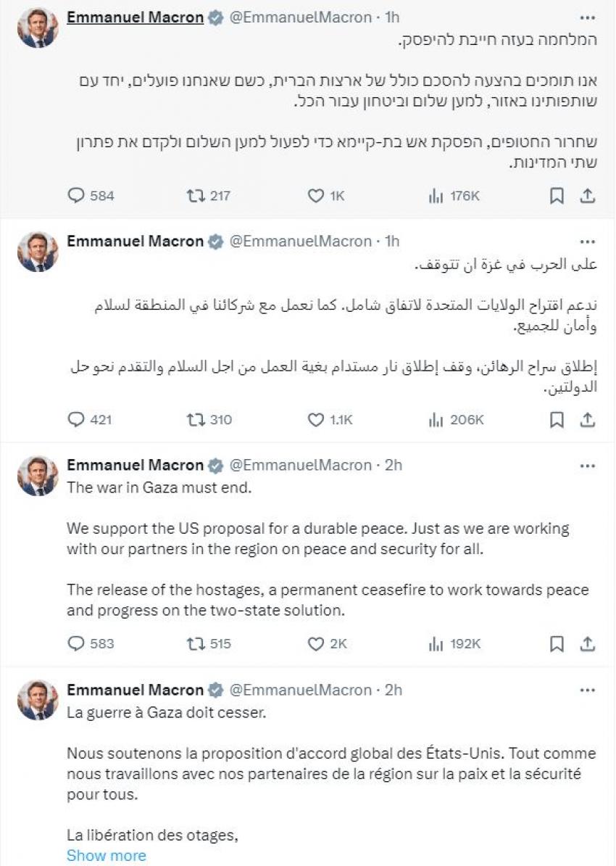Repost the English tweet with 515 reposts
Image resolution: width=616 pixels, height=866 pixels.
[196, 643]
